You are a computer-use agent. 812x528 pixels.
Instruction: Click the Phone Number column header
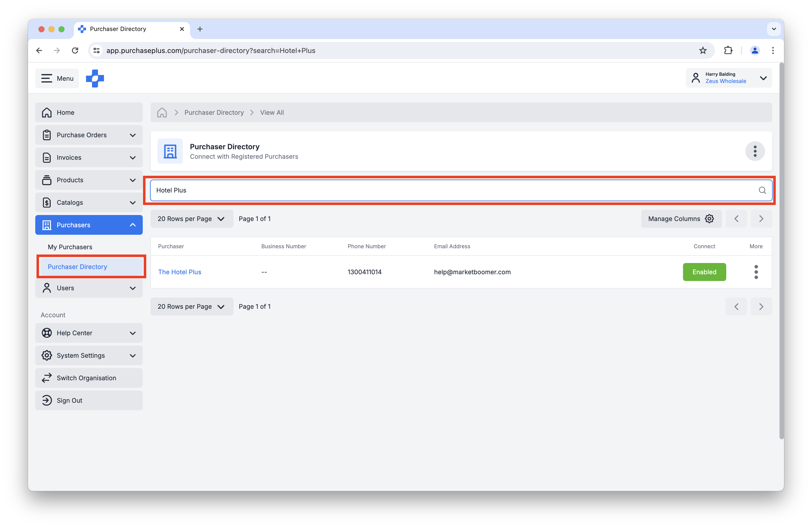[366, 246]
